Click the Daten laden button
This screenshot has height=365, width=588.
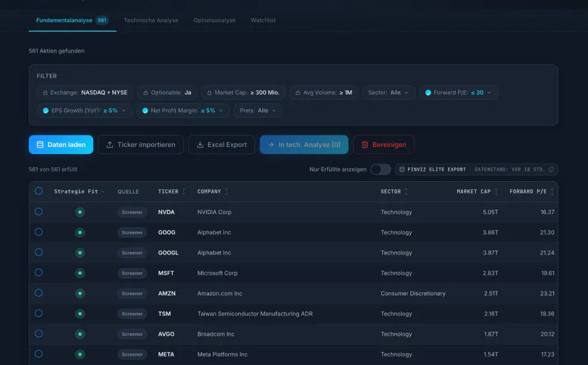click(61, 145)
